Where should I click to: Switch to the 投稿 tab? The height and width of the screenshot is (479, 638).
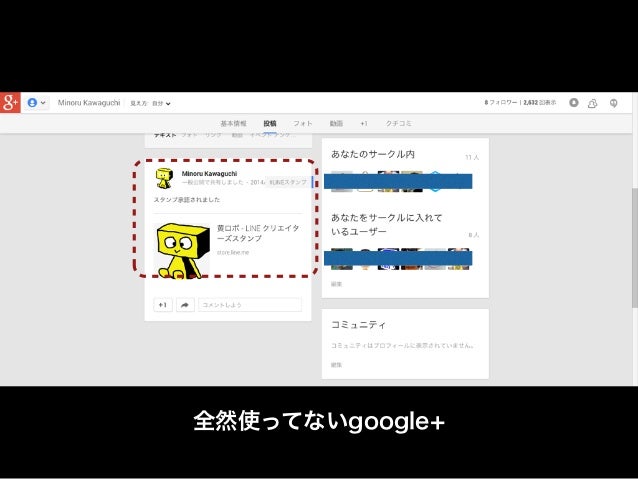(x=270, y=123)
